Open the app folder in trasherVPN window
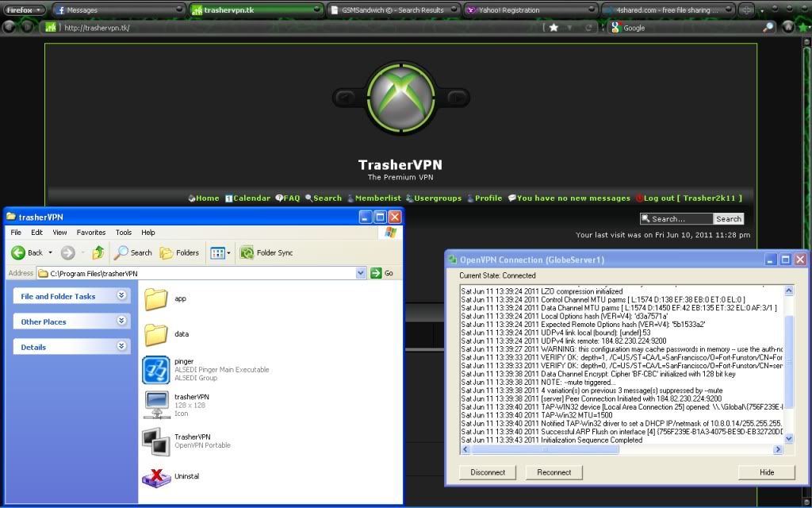 pos(156,299)
